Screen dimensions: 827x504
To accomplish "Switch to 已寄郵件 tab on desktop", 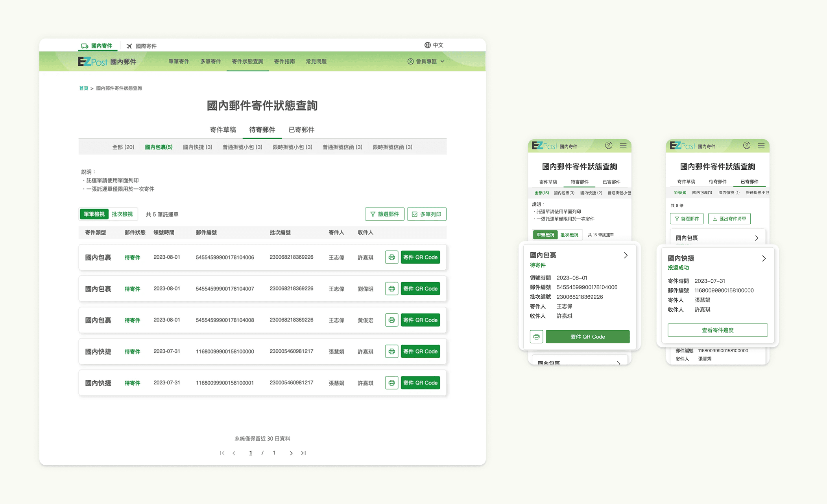I will point(301,130).
